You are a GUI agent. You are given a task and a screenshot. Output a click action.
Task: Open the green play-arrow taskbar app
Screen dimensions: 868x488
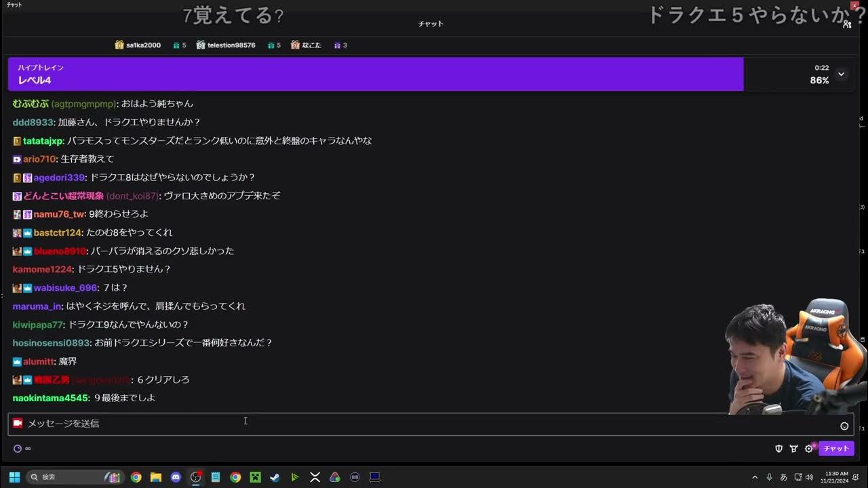[x=295, y=477]
